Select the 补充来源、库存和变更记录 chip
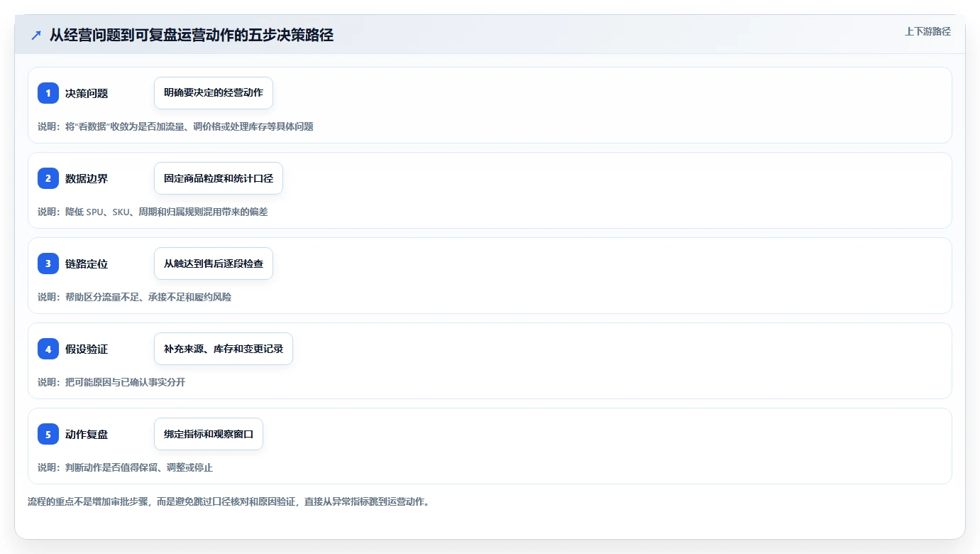The width and height of the screenshot is (980, 554). [224, 349]
